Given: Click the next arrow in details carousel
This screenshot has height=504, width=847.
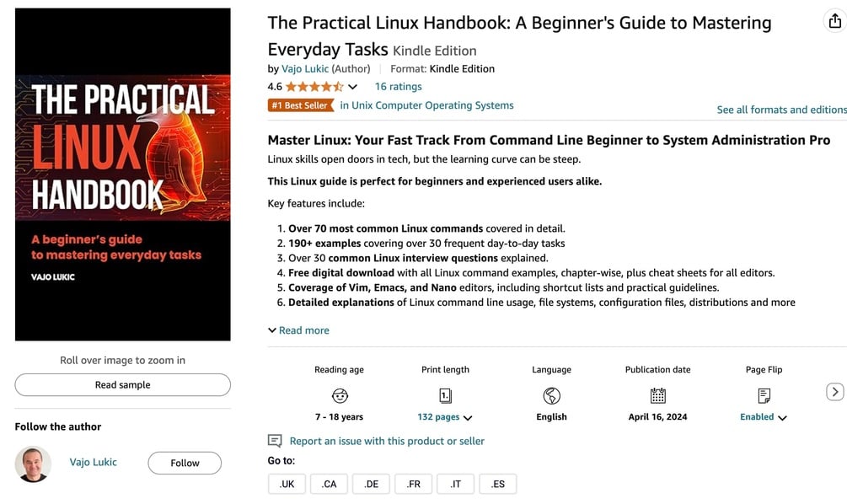Looking at the screenshot, I should point(834,392).
